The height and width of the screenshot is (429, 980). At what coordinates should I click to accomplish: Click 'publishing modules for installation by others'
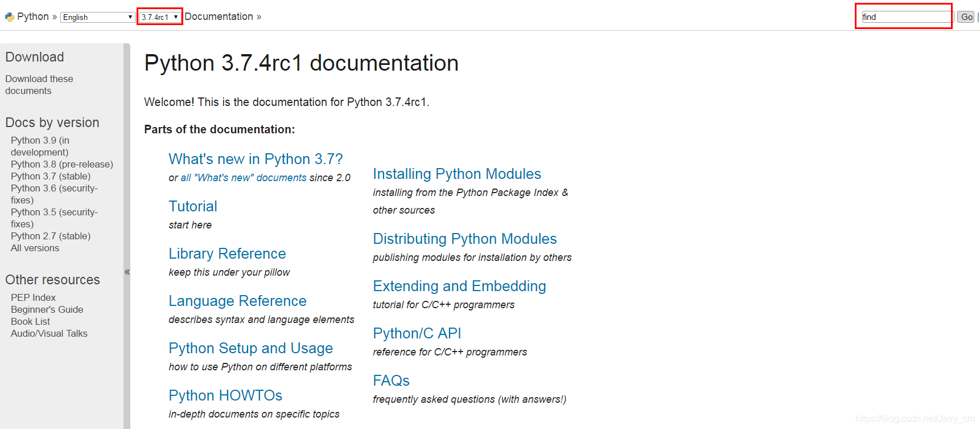click(x=472, y=258)
